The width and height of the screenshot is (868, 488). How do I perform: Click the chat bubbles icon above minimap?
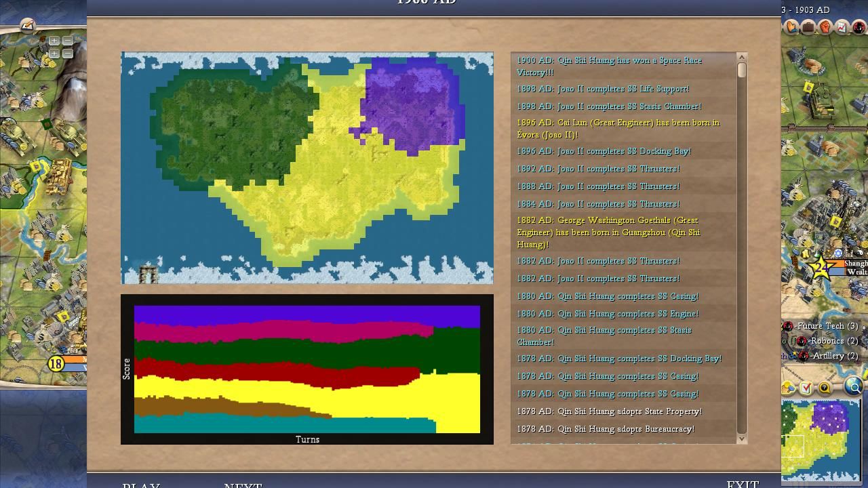[789, 388]
